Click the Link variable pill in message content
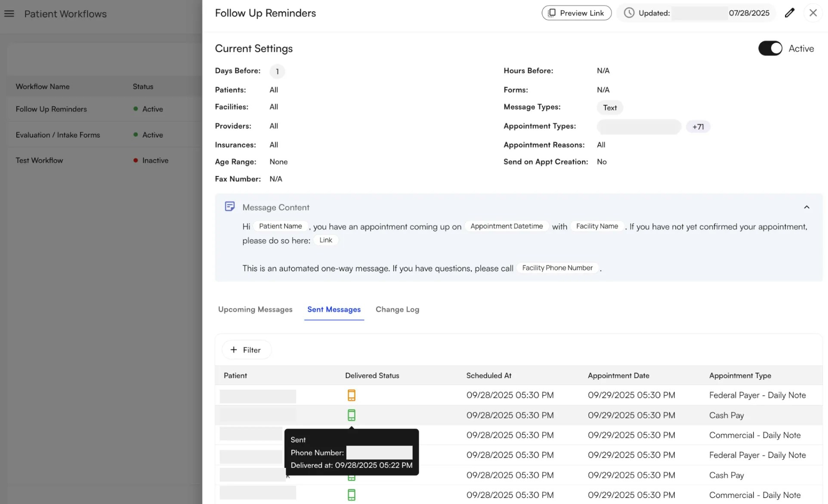The height and width of the screenshot is (504, 828). (326, 240)
